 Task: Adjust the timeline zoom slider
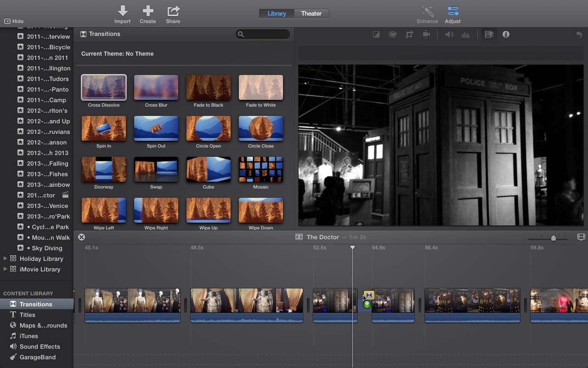553,238
